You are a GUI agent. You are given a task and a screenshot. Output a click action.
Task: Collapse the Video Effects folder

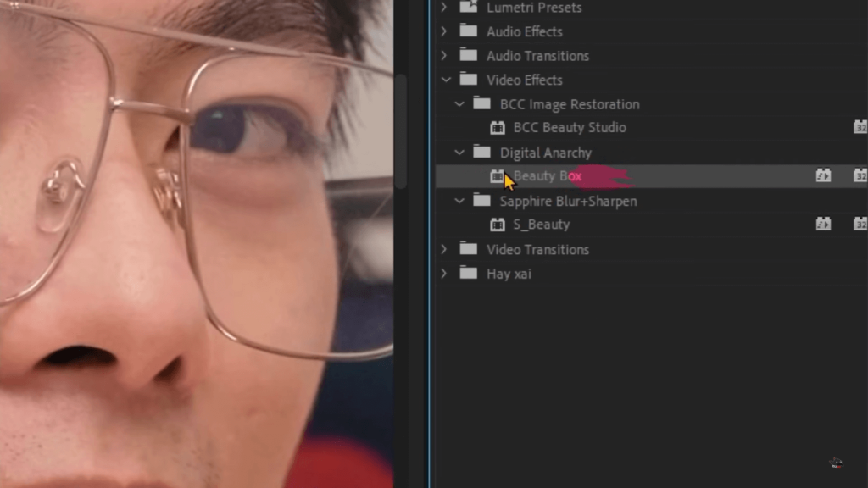445,80
